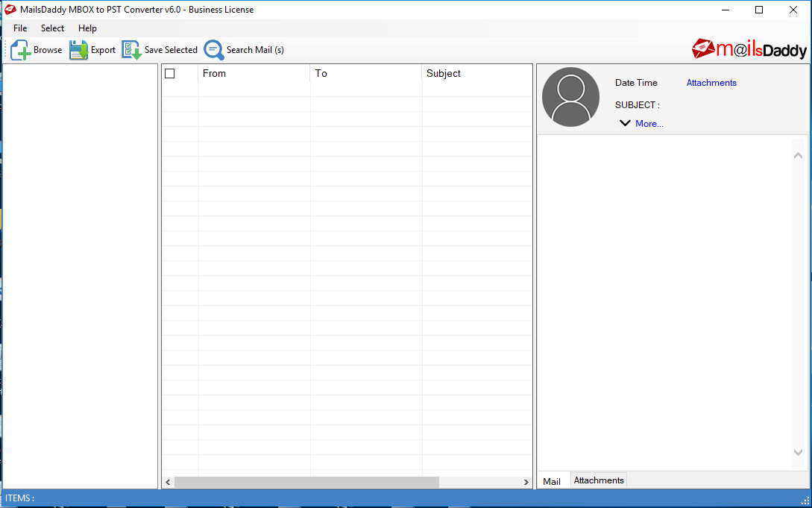Viewport: 812px width, 508px height.
Task: Click the Browse toolbar icon
Action: (x=20, y=49)
